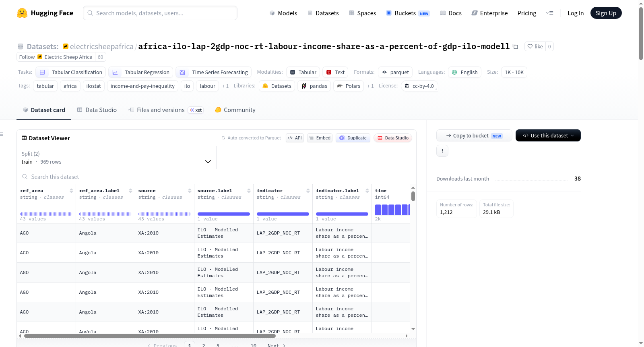Sort the ref_area.label column
The width and height of the screenshot is (644, 347).
[x=130, y=191]
